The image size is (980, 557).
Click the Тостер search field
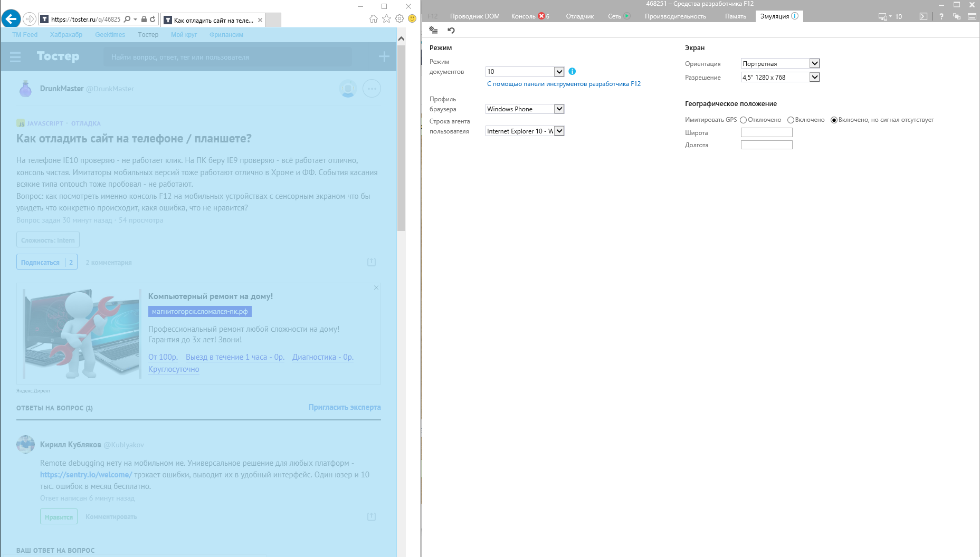[x=228, y=57]
